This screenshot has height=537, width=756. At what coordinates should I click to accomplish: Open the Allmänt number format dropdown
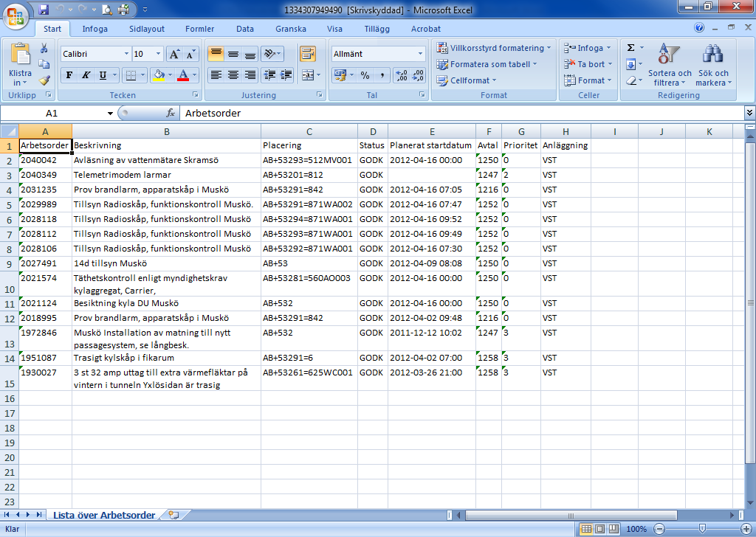pos(420,54)
